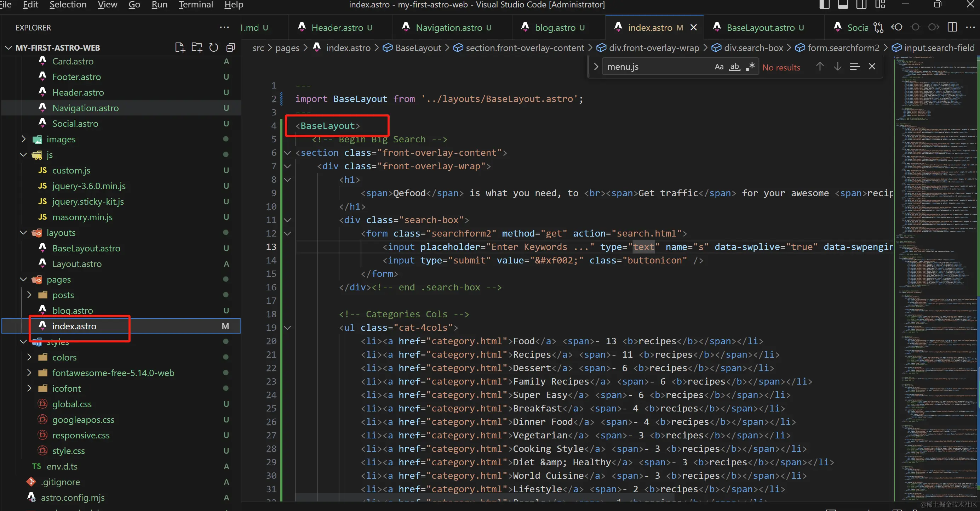Go to previous search match arrow
The height and width of the screenshot is (511, 980).
click(820, 67)
